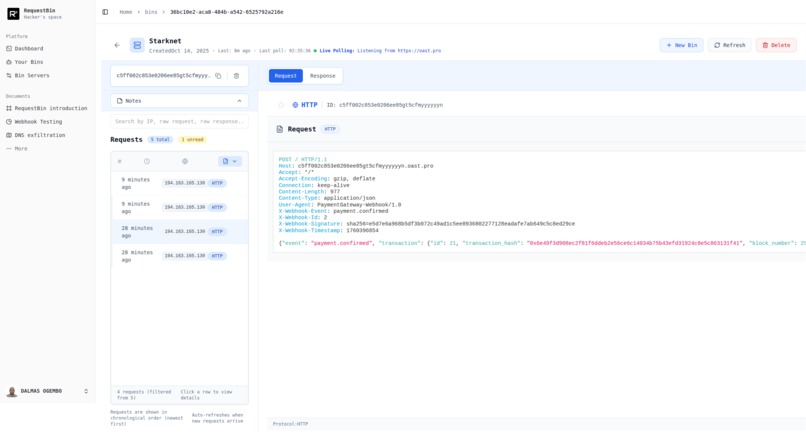806x439 pixels.
Task: Click the Content-Type application/json line
Action: click(327, 198)
